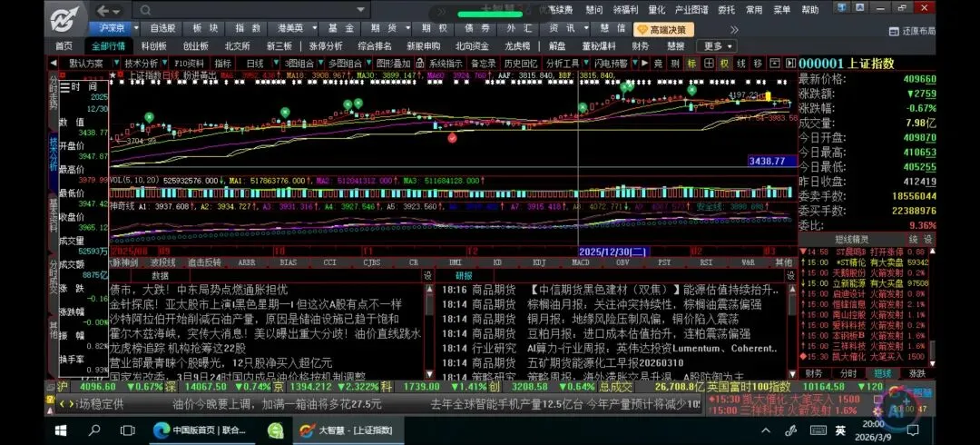
Task: Click the lock icon next to 图形叠加
Action: tap(420, 64)
